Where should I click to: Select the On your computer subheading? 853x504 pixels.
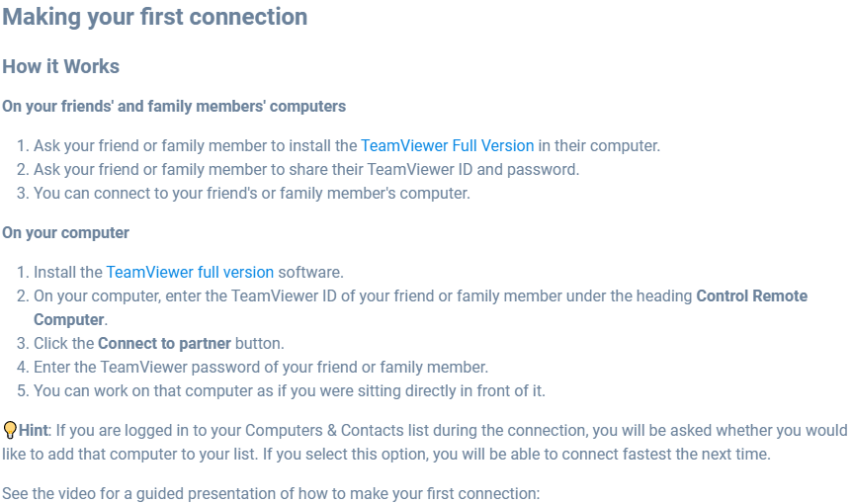tap(66, 232)
